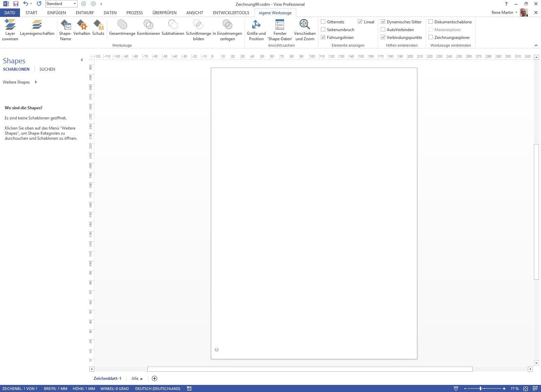Switch to the SUCHEN view in Shapes panel
541x392 pixels.
coord(47,69)
